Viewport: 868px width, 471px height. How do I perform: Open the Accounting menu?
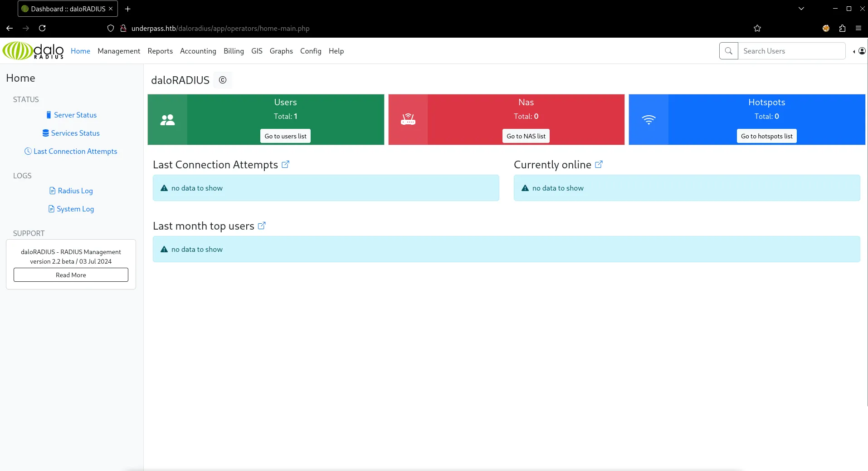198,51
